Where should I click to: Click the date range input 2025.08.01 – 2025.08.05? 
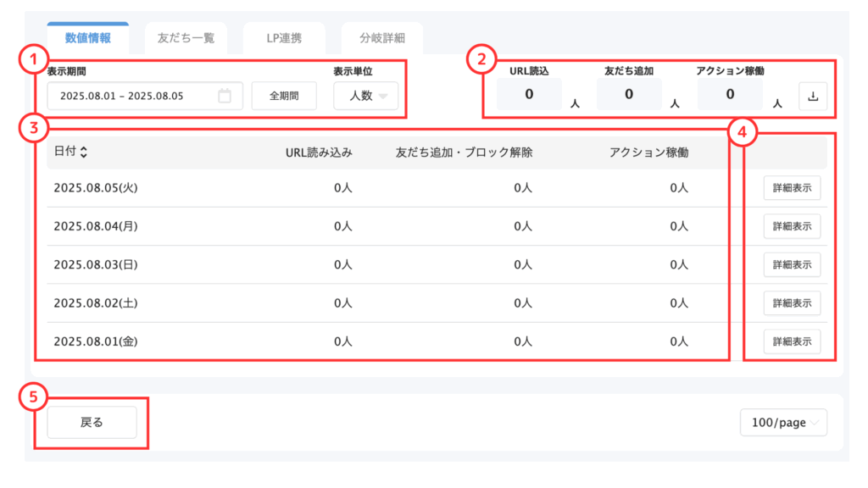tap(145, 96)
